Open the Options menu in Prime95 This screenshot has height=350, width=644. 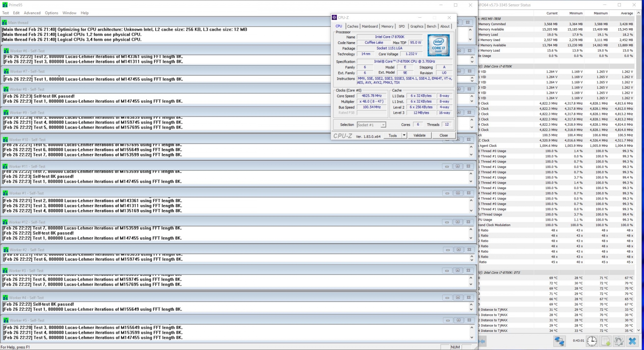[52, 13]
